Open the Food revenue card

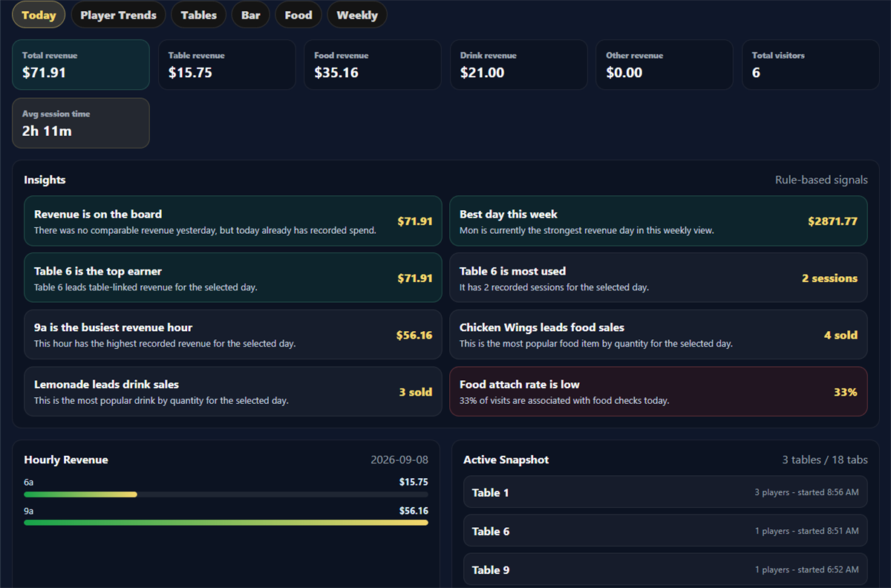pos(373,65)
